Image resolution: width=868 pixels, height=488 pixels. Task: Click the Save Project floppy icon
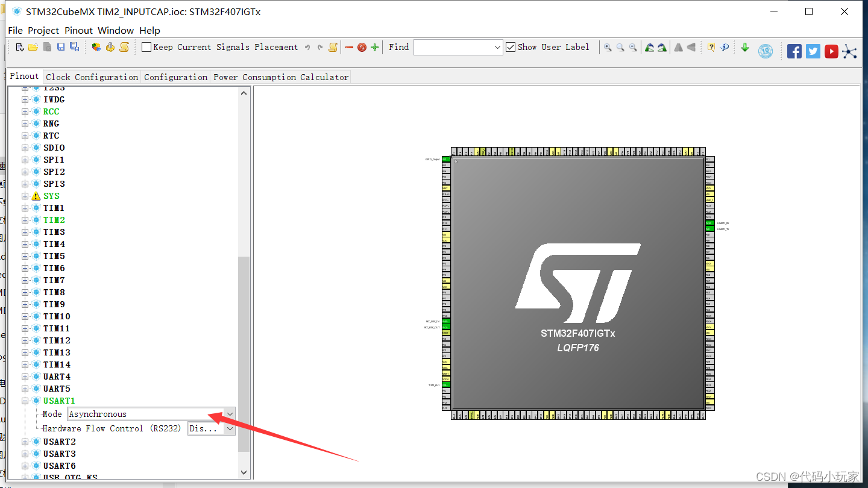(x=61, y=47)
